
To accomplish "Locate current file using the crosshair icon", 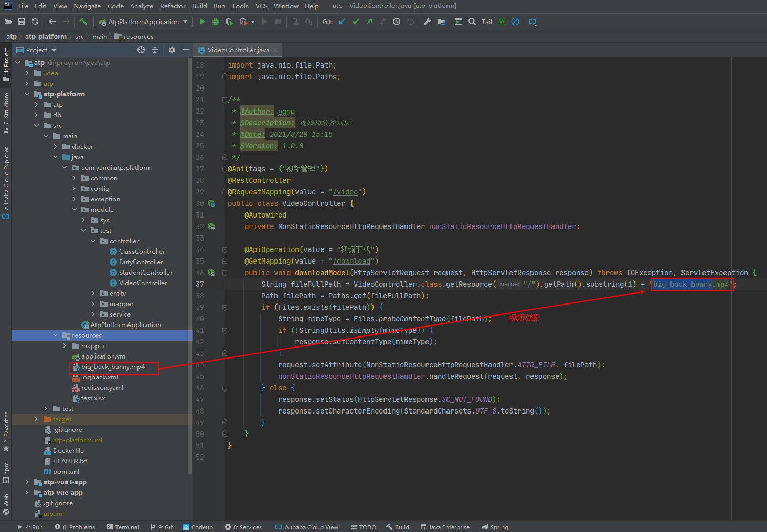I will [141, 50].
